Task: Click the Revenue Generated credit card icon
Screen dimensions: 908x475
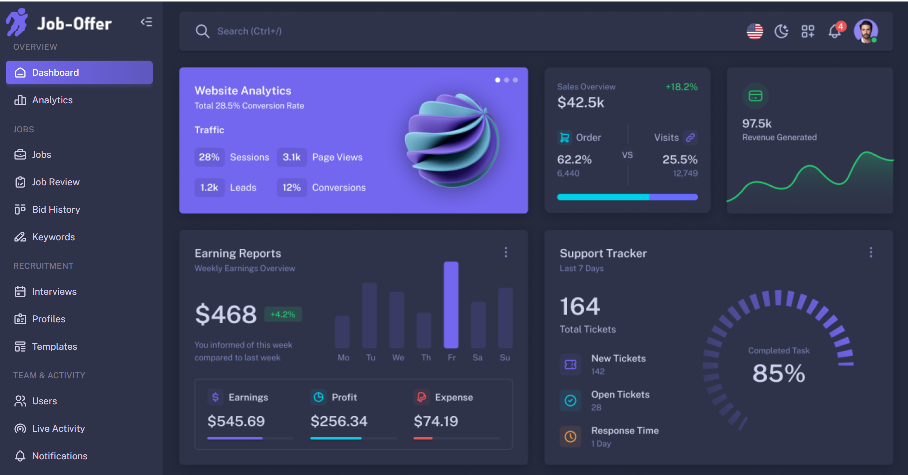Action: (755, 96)
